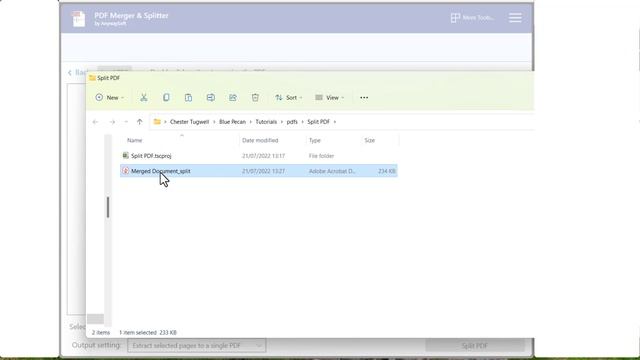The image size is (640, 360).
Task: Go up one folder level arrow
Action: (140, 122)
